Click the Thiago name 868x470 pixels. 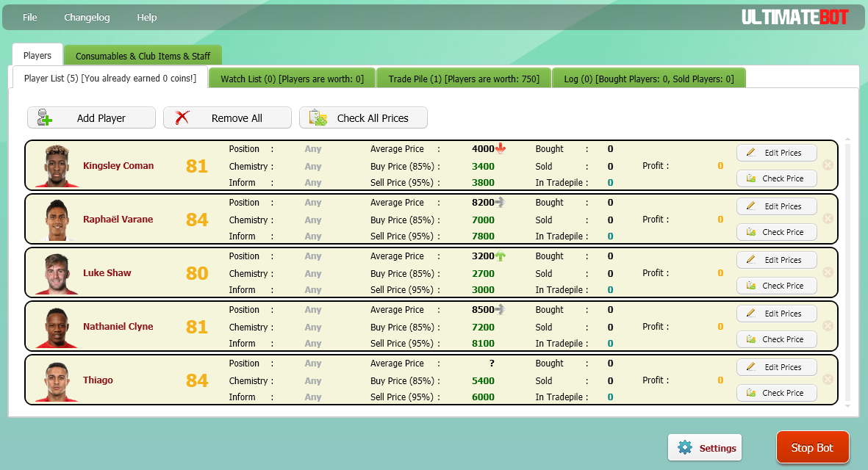click(x=98, y=380)
